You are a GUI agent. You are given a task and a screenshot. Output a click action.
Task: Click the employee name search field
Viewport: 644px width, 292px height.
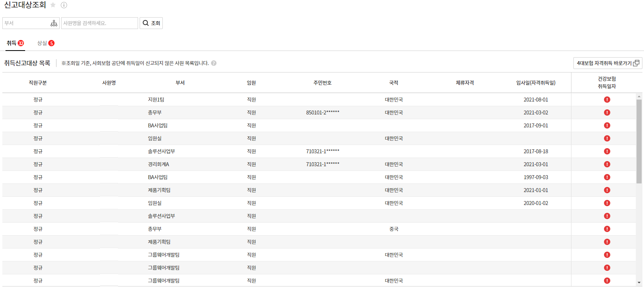point(100,23)
